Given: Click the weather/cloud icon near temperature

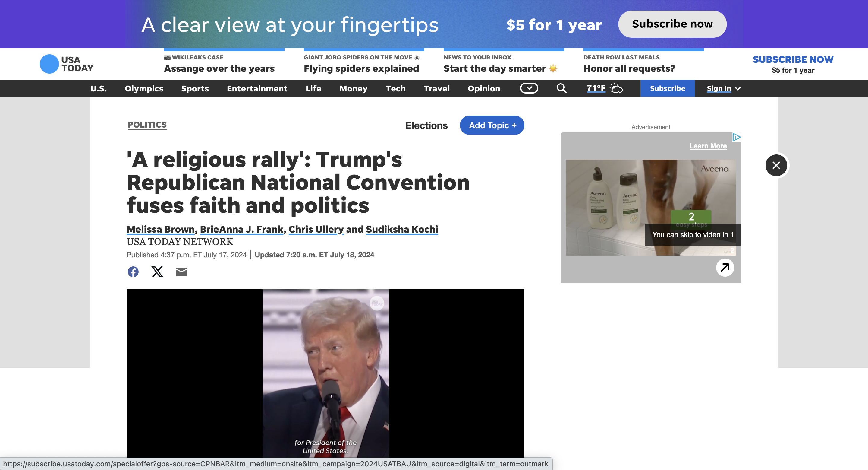Looking at the screenshot, I should tap(616, 88).
